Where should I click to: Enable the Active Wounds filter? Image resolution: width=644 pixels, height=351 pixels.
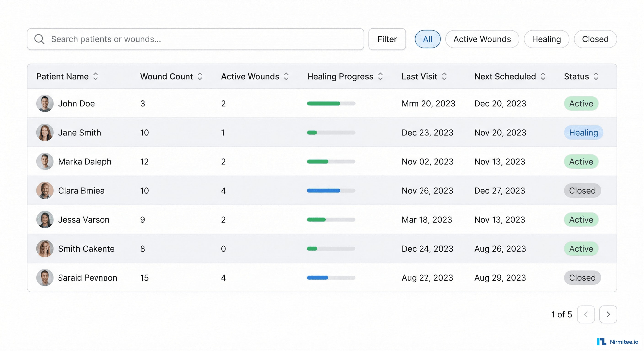[x=482, y=39]
